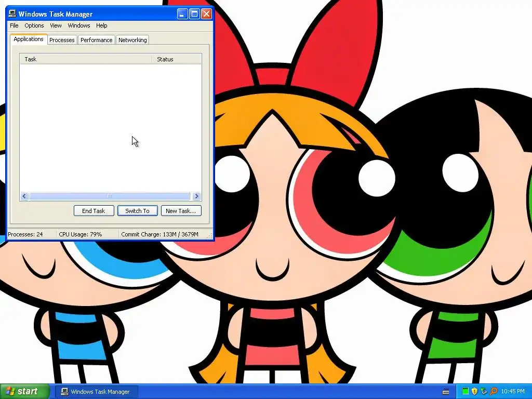Open the Windows menu
The width and height of the screenshot is (532, 399).
[79, 25]
